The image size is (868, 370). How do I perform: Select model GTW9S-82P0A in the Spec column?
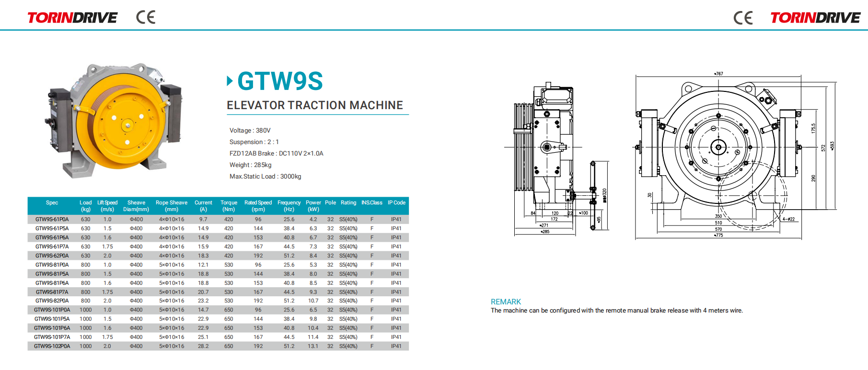52,301
